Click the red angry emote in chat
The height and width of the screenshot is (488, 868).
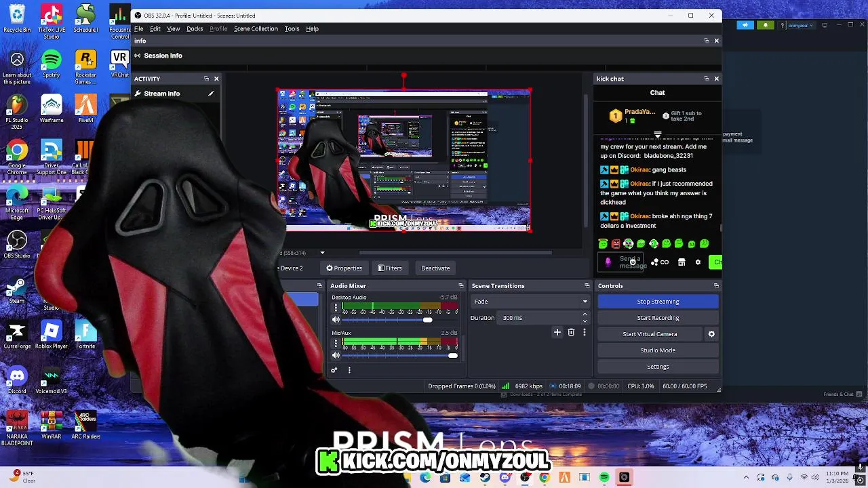[x=616, y=244]
